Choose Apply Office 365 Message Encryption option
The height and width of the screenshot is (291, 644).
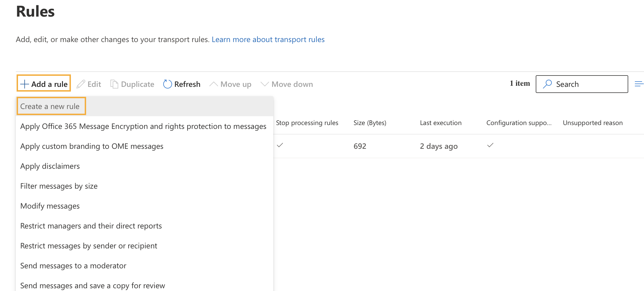(143, 126)
